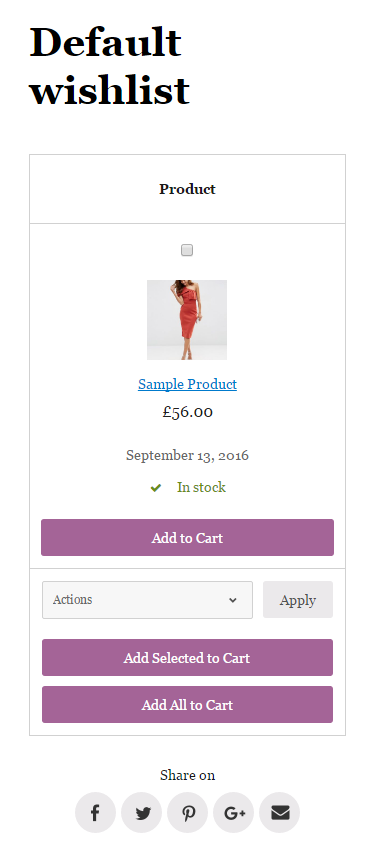374x857 pixels.
Task: Add Sample Product to cart
Action: click(188, 538)
